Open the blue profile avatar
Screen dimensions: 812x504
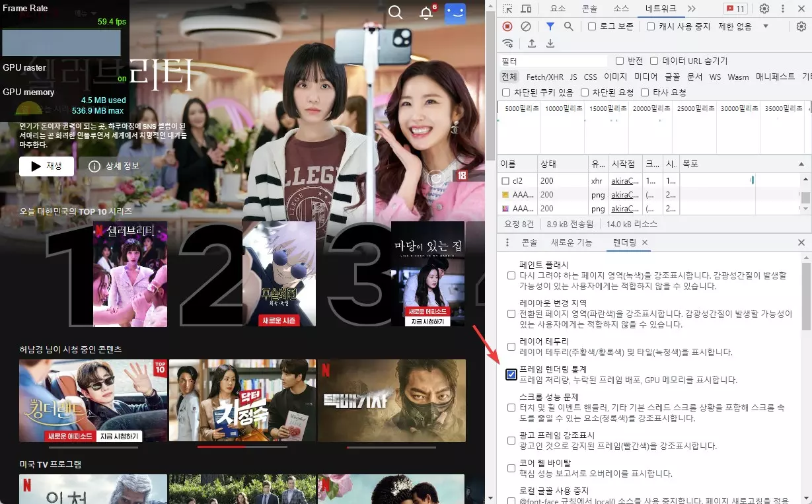click(455, 13)
